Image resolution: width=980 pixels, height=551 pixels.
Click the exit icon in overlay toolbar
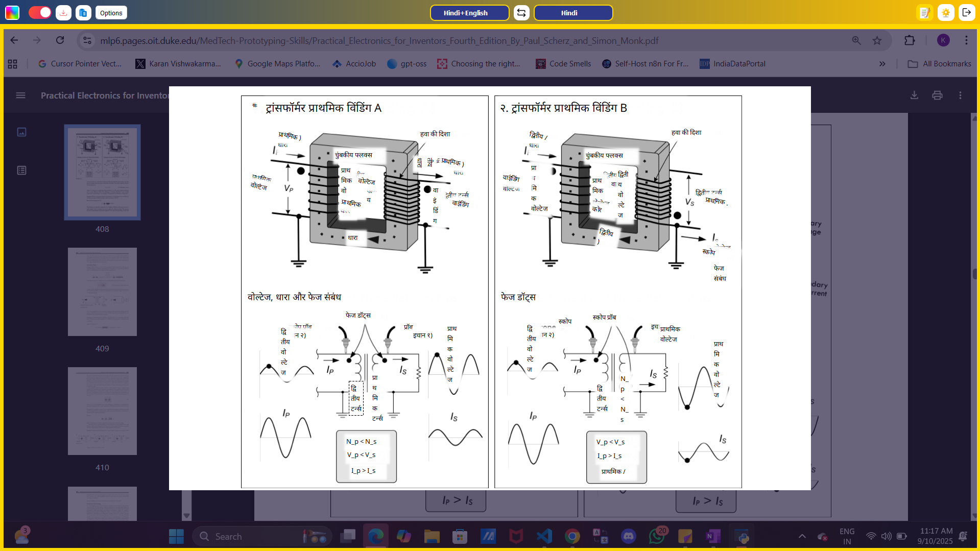pyautogui.click(x=967, y=13)
